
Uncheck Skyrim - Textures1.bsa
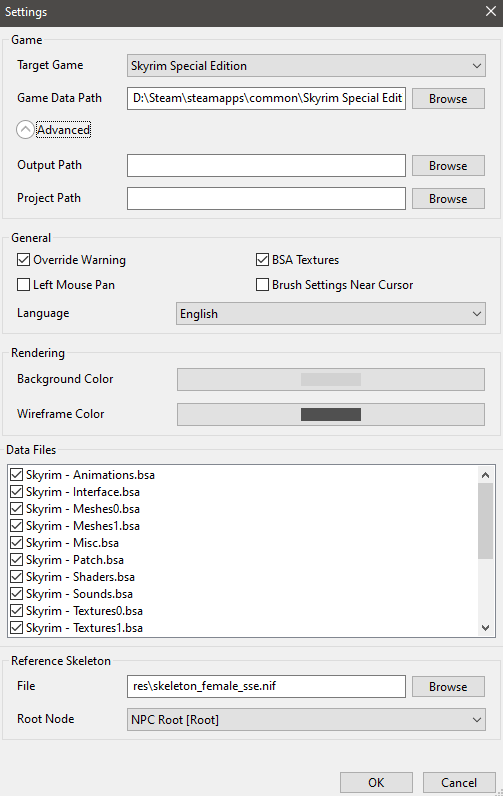[17, 628]
